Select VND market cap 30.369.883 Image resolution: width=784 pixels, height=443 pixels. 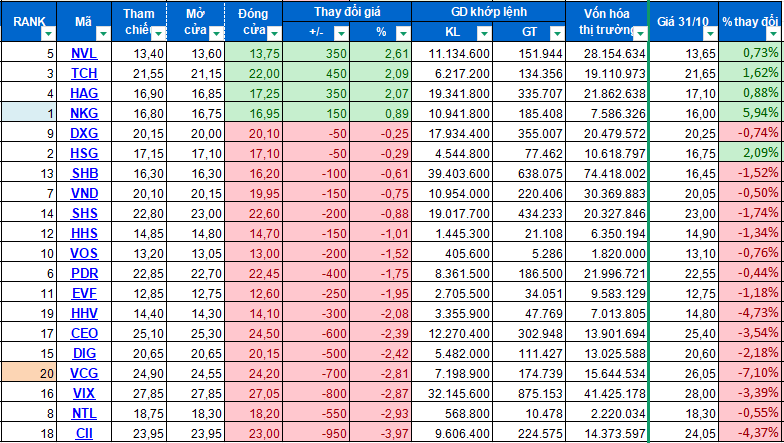[607, 194]
